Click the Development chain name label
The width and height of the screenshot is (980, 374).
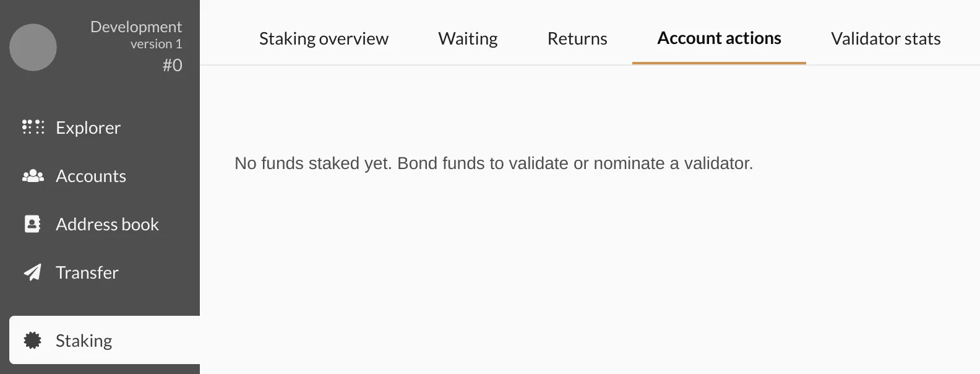coord(136,27)
